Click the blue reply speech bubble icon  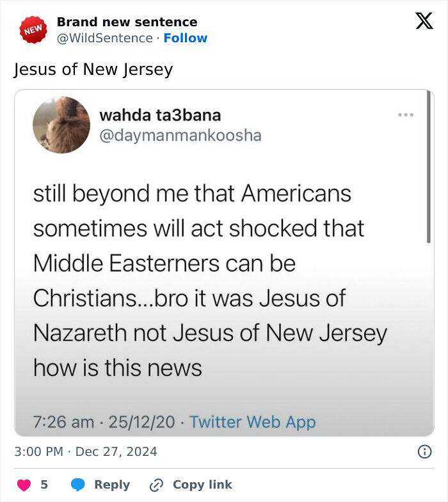pyautogui.click(x=77, y=485)
